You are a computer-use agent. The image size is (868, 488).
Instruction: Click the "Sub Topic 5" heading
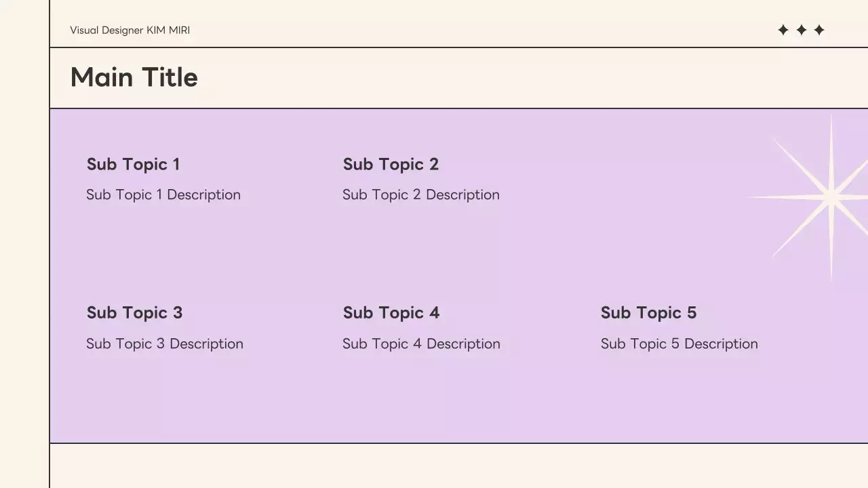point(648,312)
